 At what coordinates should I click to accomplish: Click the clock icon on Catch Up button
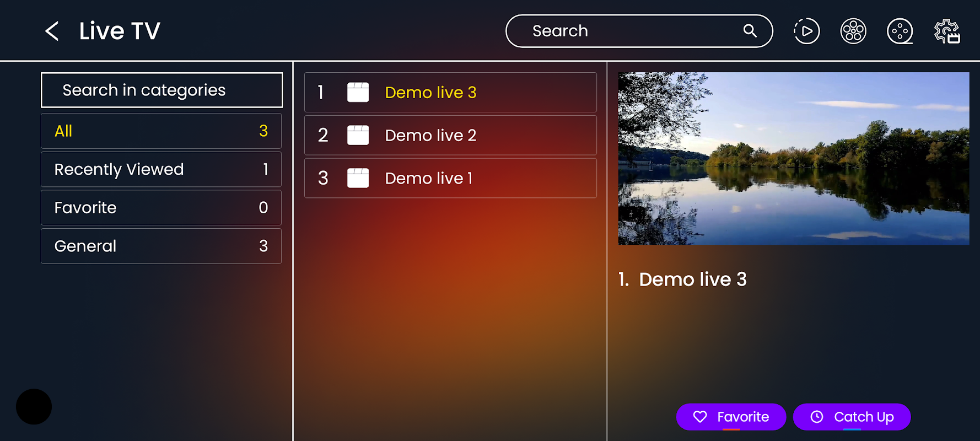click(x=817, y=417)
